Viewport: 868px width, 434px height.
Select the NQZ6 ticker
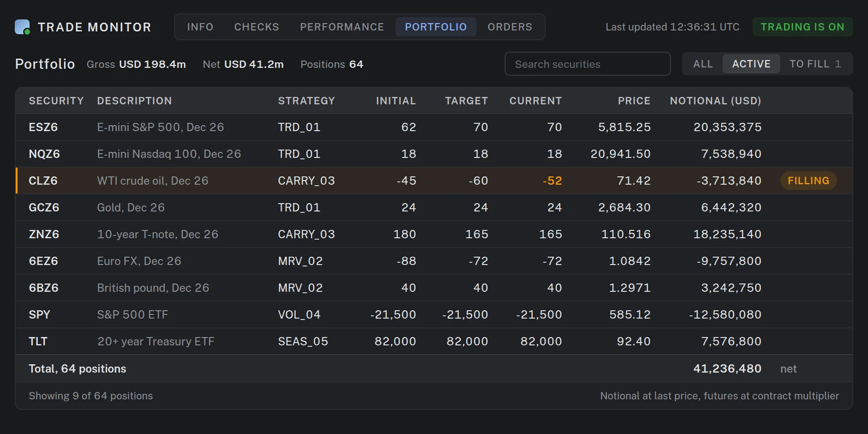tap(44, 154)
